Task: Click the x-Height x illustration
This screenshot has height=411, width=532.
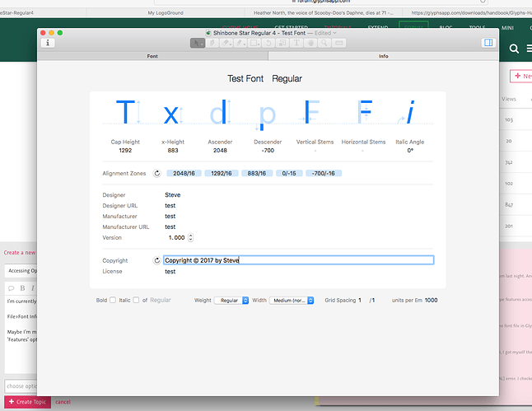Action: coord(172,114)
